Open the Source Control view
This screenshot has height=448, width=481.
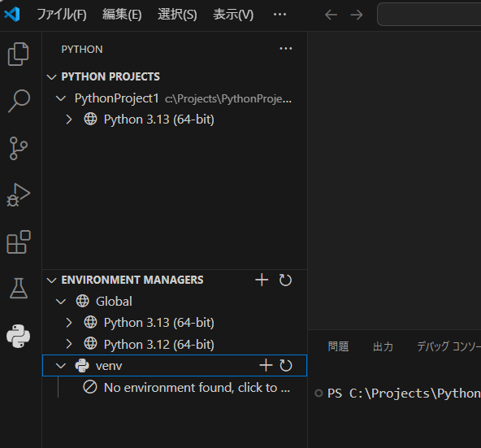click(19, 148)
